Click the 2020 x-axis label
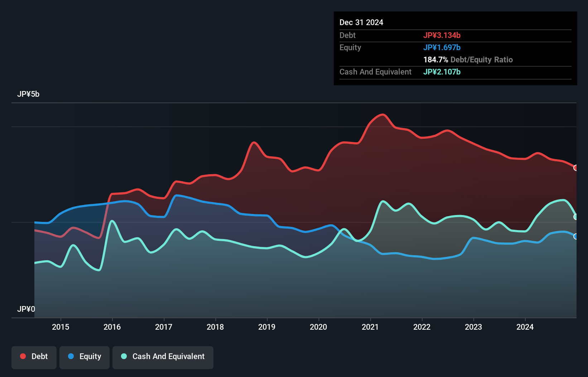Viewport: 588px width, 377px height. (318, 327)
